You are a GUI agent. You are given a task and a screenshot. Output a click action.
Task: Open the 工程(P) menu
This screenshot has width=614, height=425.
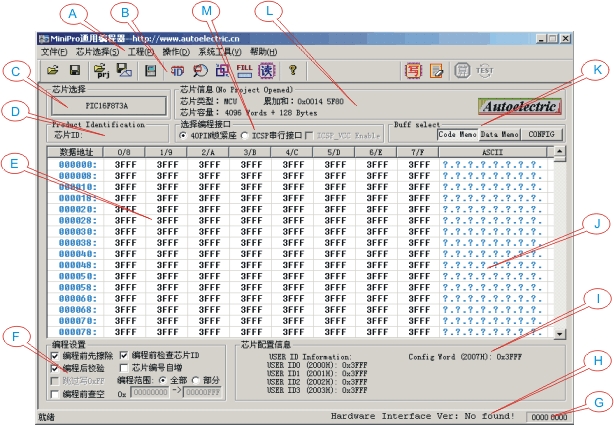(x=141, y=52)
